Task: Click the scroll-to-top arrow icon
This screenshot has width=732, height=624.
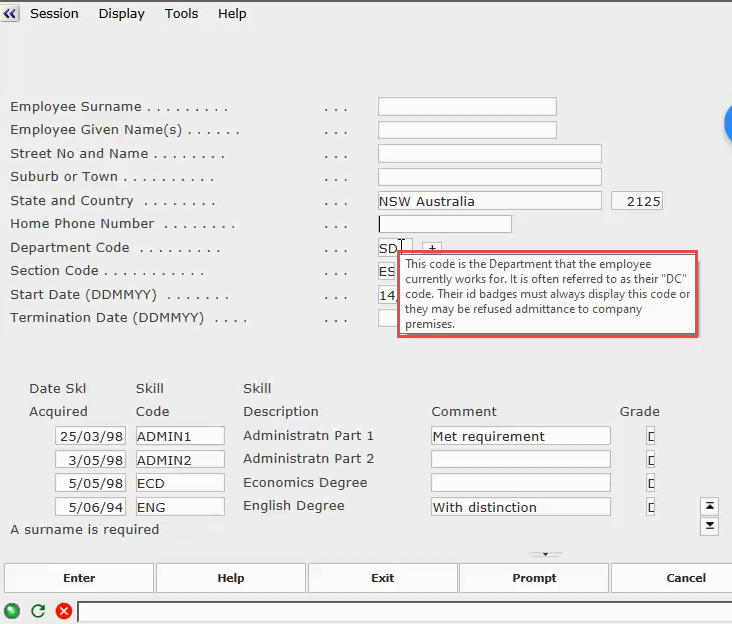Action: coord(710,506)
